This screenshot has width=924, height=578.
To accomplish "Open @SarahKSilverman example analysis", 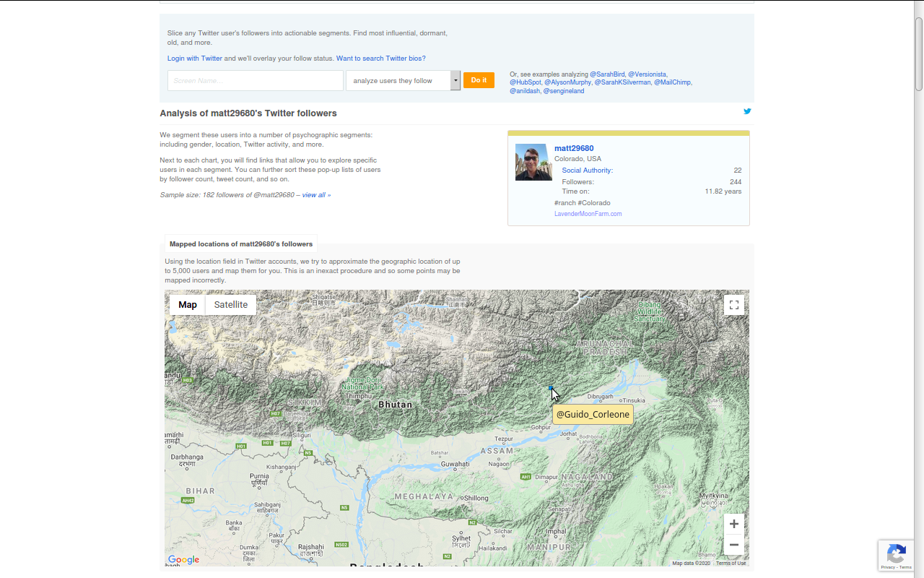I will (x=623, y=82).
